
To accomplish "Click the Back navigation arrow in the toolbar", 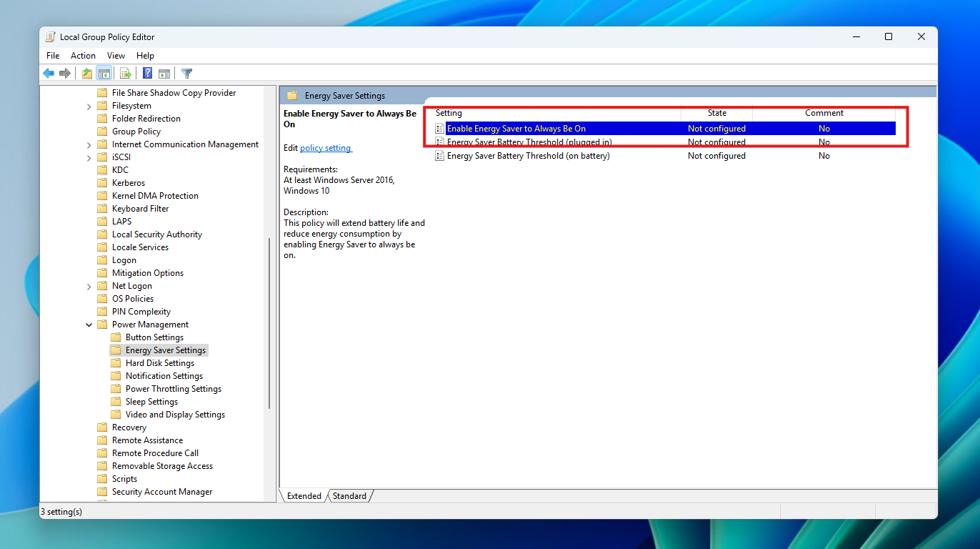I will coord(49,73).
